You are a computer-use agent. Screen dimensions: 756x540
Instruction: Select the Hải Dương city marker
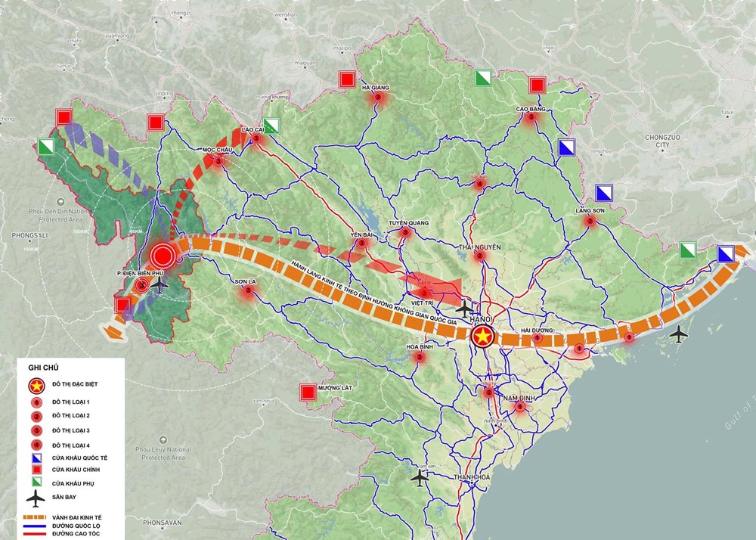click(537, 339)
